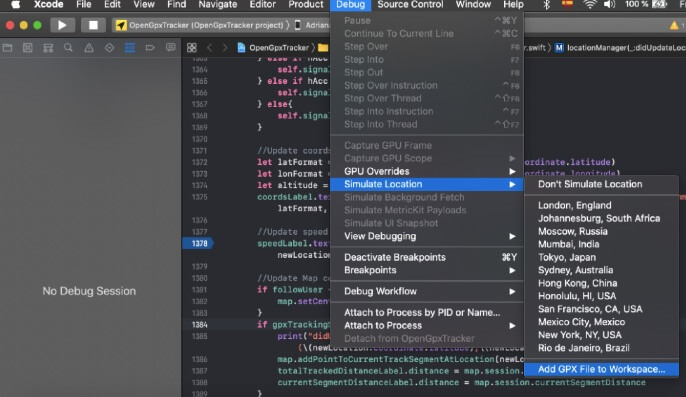Image resolution: width=686 pixels, height=397 pixels.
Task: Click the flag input source icon
Action: click(x=567, y=5)
